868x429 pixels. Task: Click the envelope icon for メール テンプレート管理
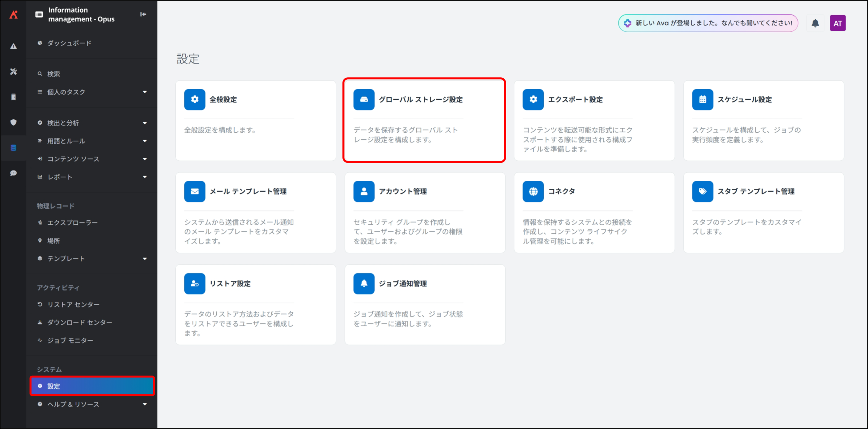coord(195,192)
